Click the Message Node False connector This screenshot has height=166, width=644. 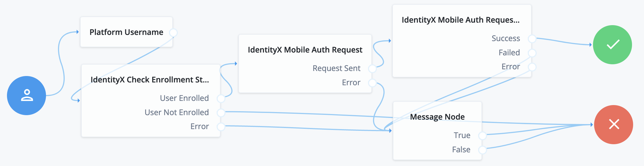tap(482, 150)
